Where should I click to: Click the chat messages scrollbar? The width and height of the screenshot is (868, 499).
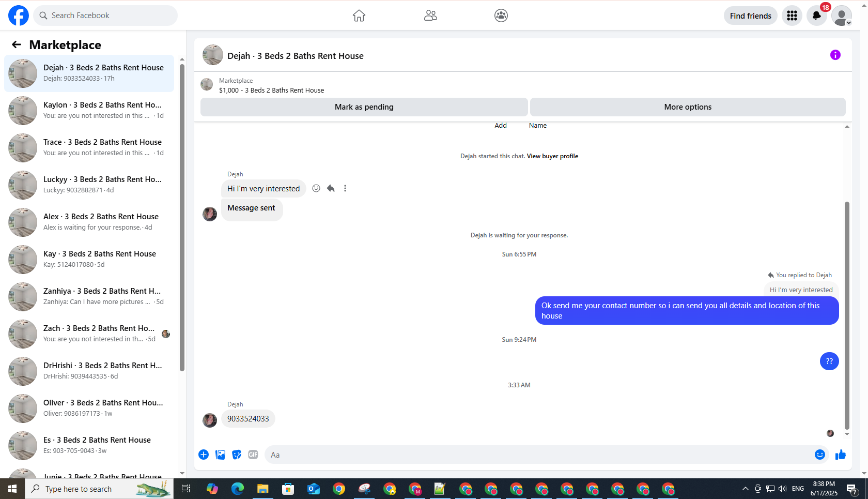tap(847, 315)
